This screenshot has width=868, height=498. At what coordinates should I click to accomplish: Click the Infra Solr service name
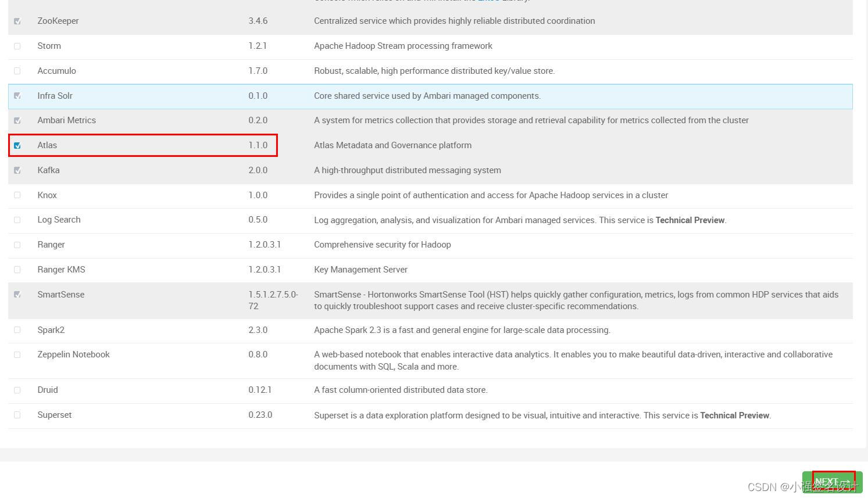tap(55, 96)
